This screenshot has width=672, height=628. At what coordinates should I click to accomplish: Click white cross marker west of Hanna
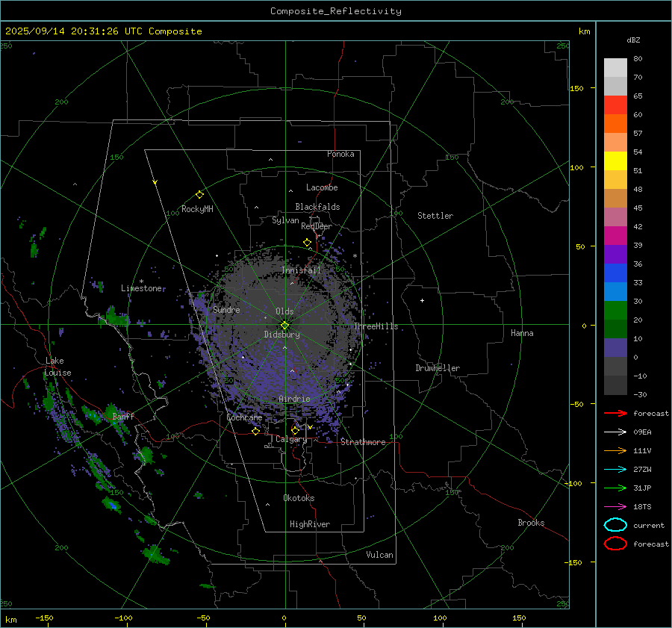coord(422,300)
